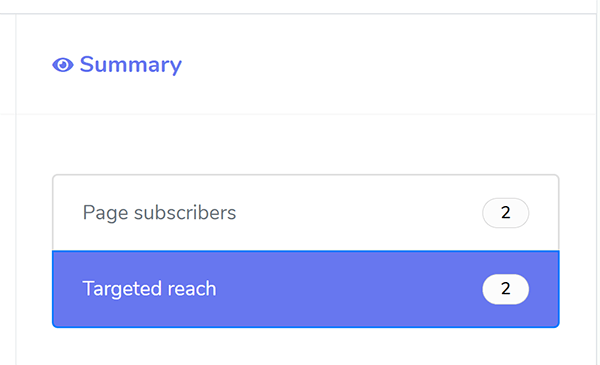600x365 pixels.
Task: Click the 'Targeted reach' label text
Action: 149,289
